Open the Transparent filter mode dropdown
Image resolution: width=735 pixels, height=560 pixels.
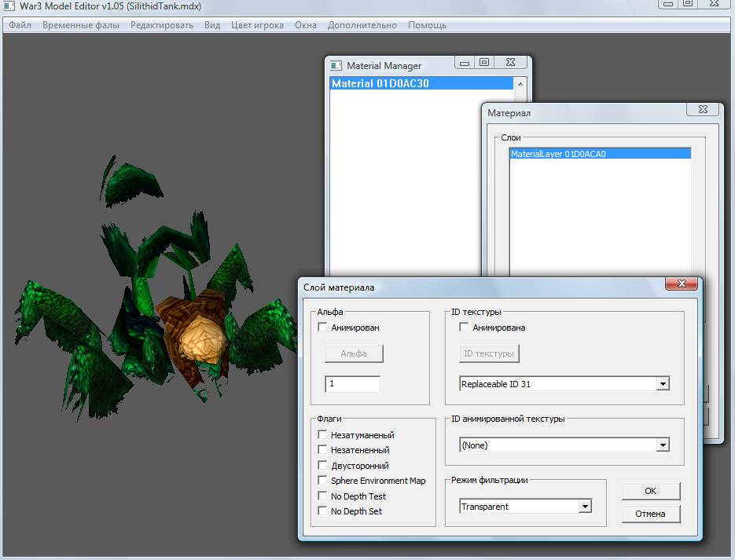point(584,507)
